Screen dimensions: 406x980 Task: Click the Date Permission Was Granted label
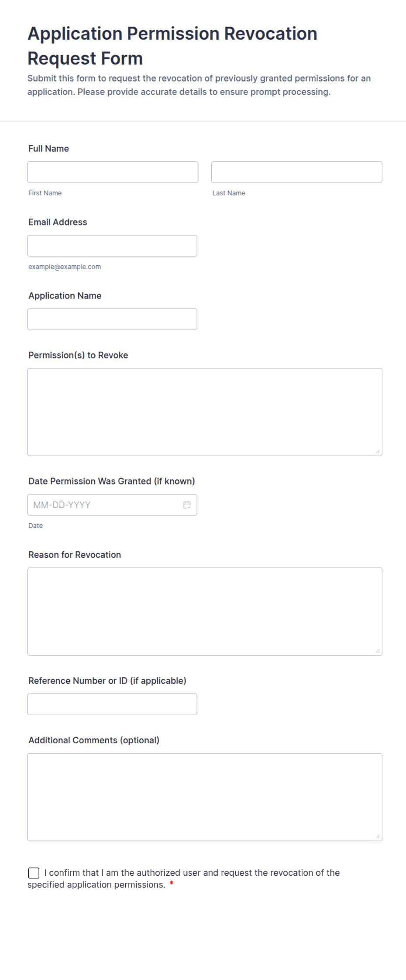pos(112,481)
